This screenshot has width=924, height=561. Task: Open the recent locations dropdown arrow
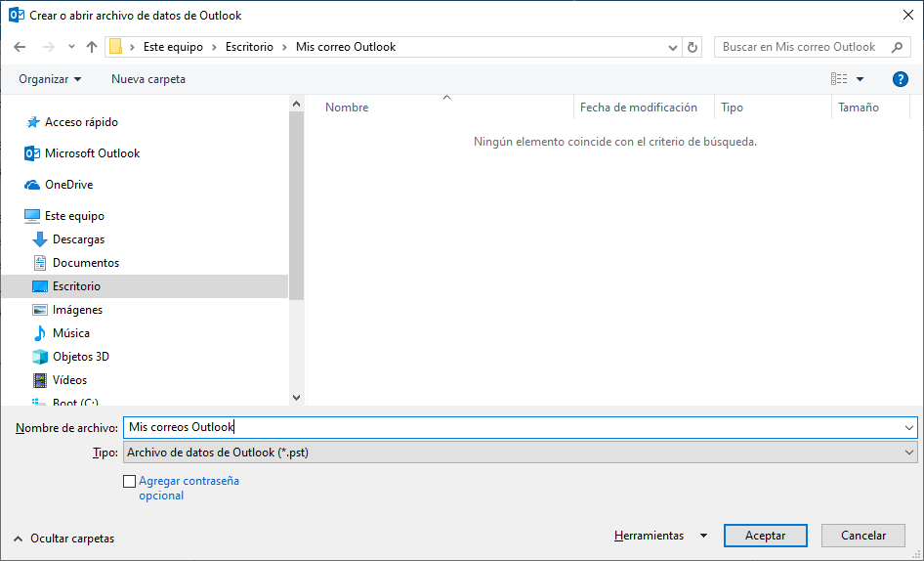(x=71, y=47)
